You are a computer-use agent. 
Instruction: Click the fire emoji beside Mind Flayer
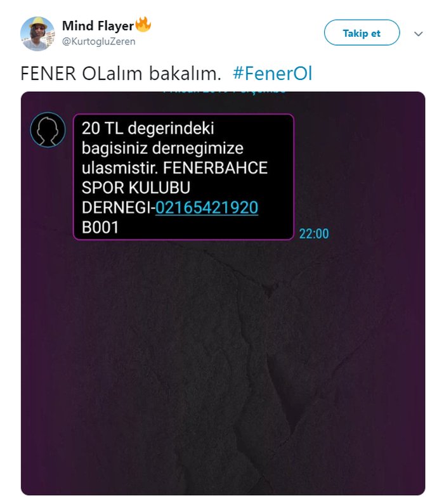[143, 25]
